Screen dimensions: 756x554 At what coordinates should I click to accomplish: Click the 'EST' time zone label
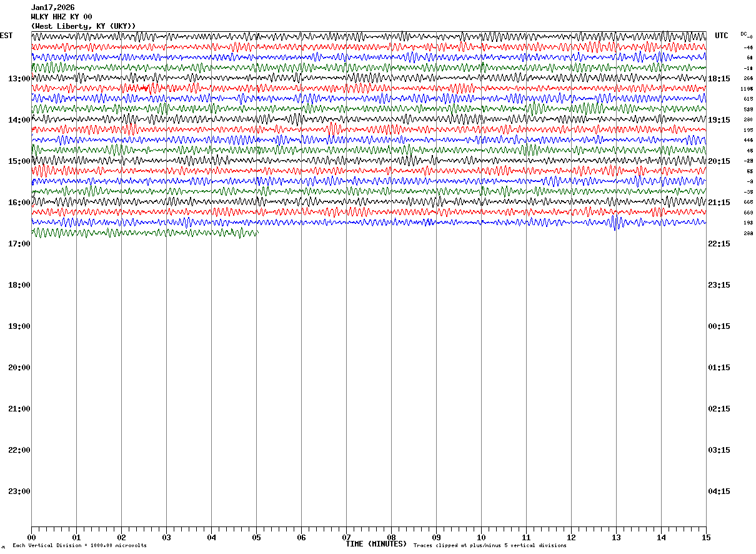pos(6,36)
